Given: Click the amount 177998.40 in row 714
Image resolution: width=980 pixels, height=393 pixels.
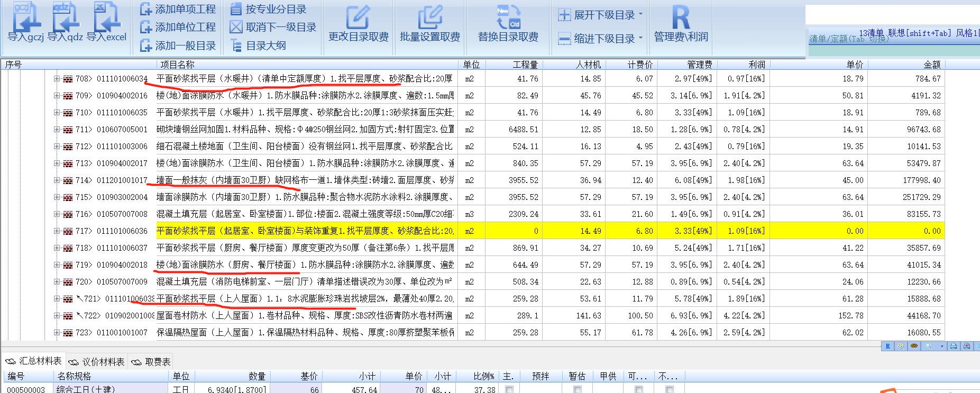Looking at the screenshot, I should click(x=922, y=180).
